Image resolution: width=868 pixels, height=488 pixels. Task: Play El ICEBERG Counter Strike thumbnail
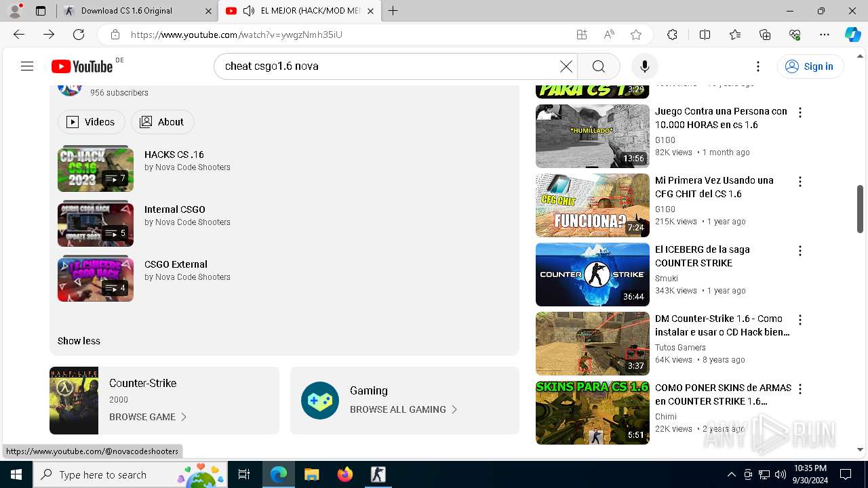pyautogui.click(x=593, y=274)
